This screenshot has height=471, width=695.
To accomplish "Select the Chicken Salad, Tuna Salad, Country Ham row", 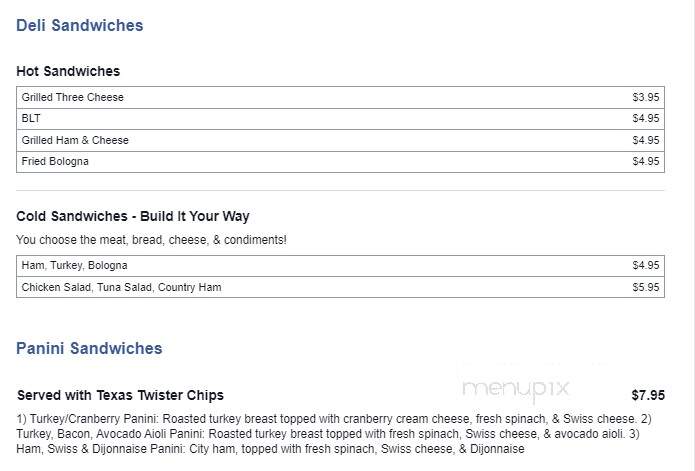I will pyautogui.click(x=340, y=287).
